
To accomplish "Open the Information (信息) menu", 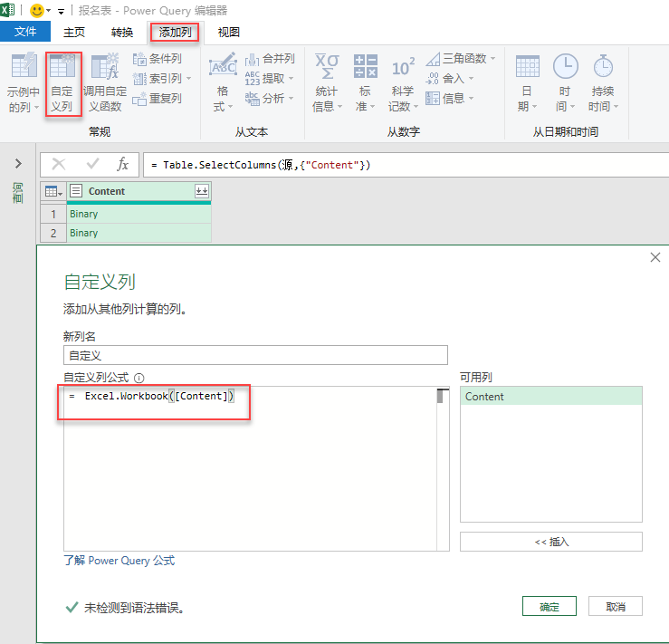I will pyautogui.click(x=450, y=99).
